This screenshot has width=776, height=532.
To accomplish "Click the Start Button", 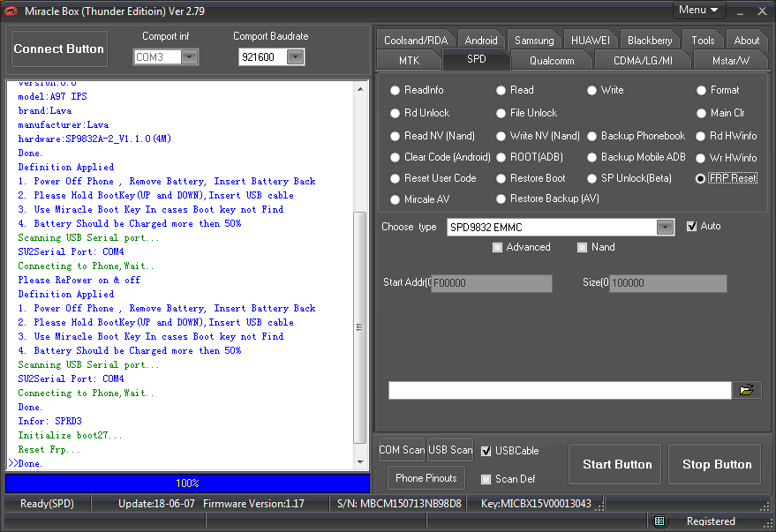I will pyautogui.click(x=617, y=464).
